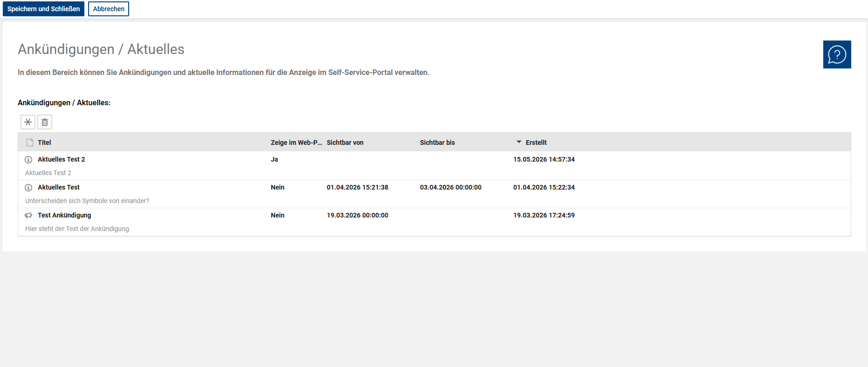This screenshot has height=367, width=868.
Task: Select the Test Ankündigung title
Action: click(64, 215)
